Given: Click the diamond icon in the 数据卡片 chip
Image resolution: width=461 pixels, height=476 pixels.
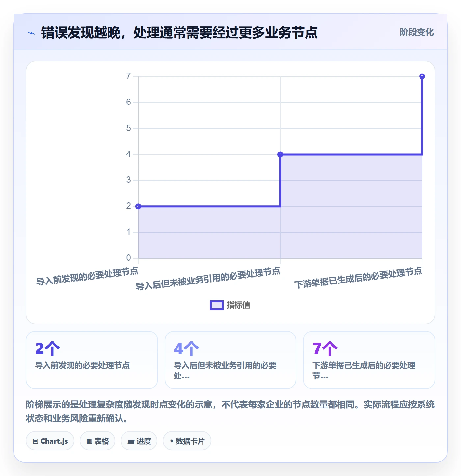Looking at the screenshot, I should click(x=172, y=441).
